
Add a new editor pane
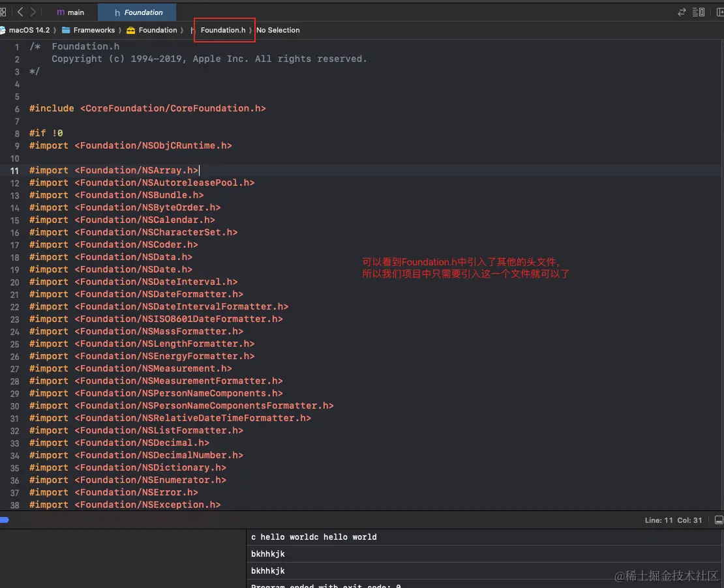pos(720,12)
